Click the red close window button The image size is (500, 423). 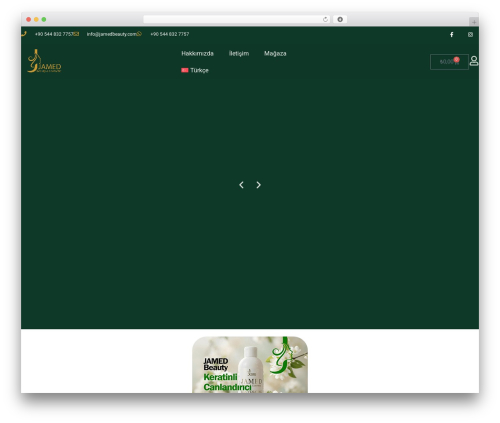pos(29,19)
